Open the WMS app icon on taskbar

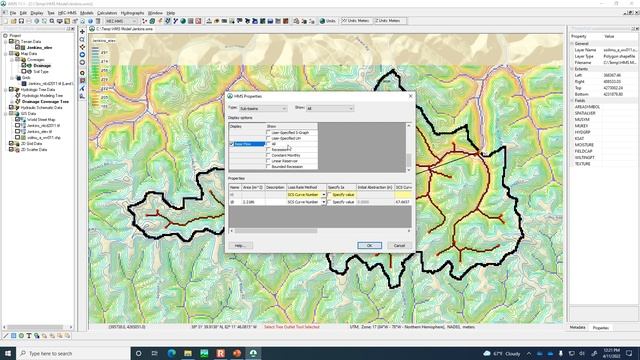click(253, 353)
